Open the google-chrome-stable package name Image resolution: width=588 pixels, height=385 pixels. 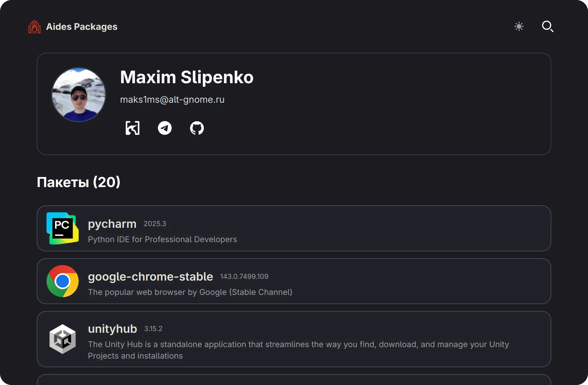coord(150,277)
